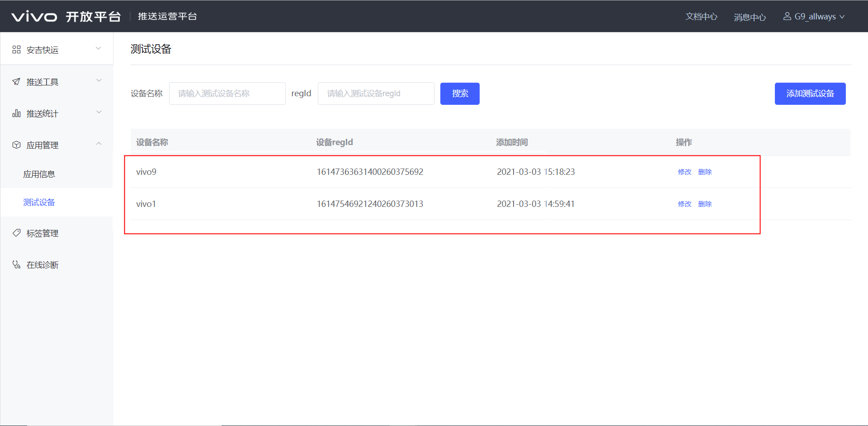The image size is (868, 426).
Task: Click the 添加测试设备 button
Action: [810, 94]
